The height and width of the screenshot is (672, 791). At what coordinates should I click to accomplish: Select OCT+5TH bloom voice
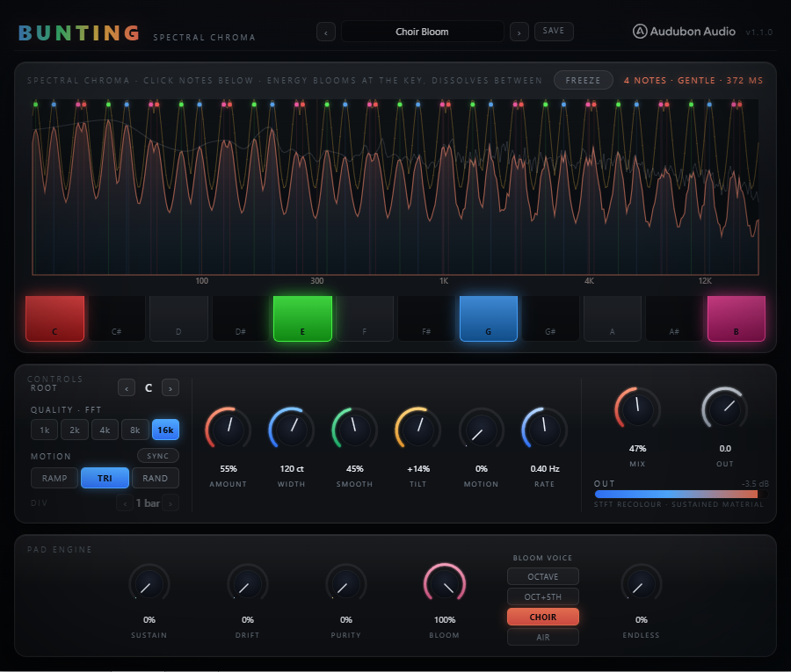(x=543, y=596)
